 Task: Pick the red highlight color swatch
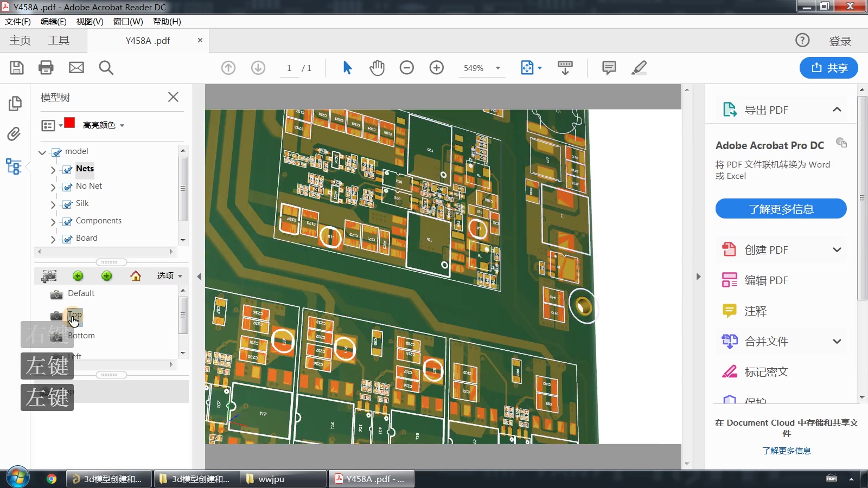[x=69, y=123]
